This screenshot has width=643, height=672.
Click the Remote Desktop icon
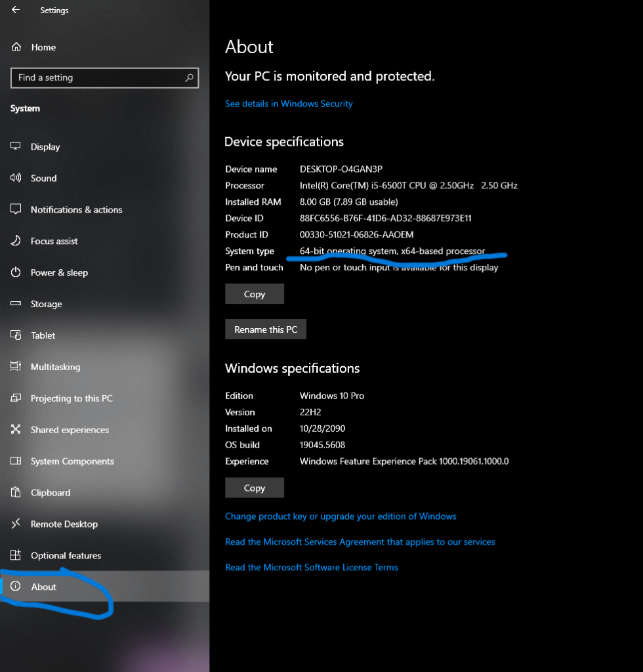pyautogui.click(x=16, y=523)
